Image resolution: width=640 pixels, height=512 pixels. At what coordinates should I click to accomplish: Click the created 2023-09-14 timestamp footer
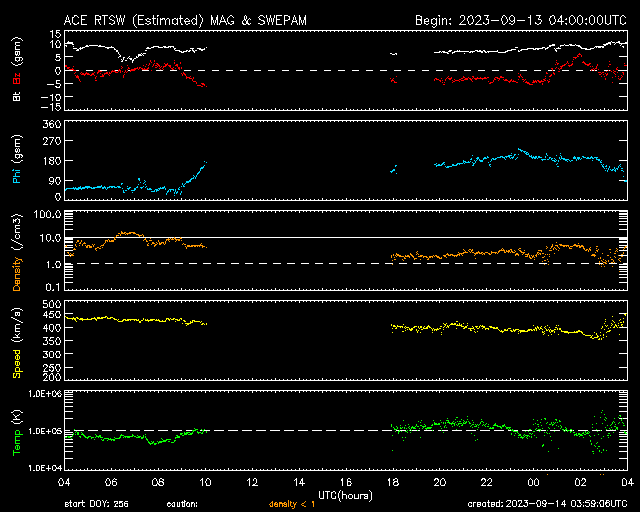pyautogui.click(x=547, y=504)
